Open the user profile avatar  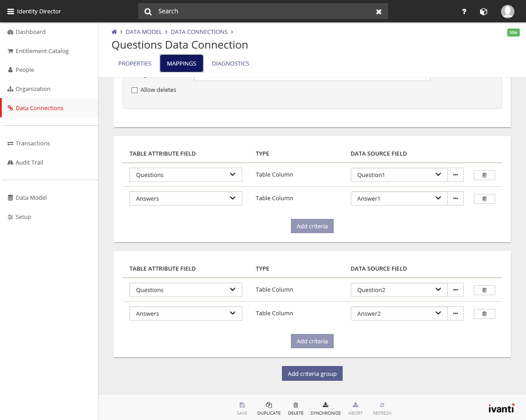coord(507,12)
